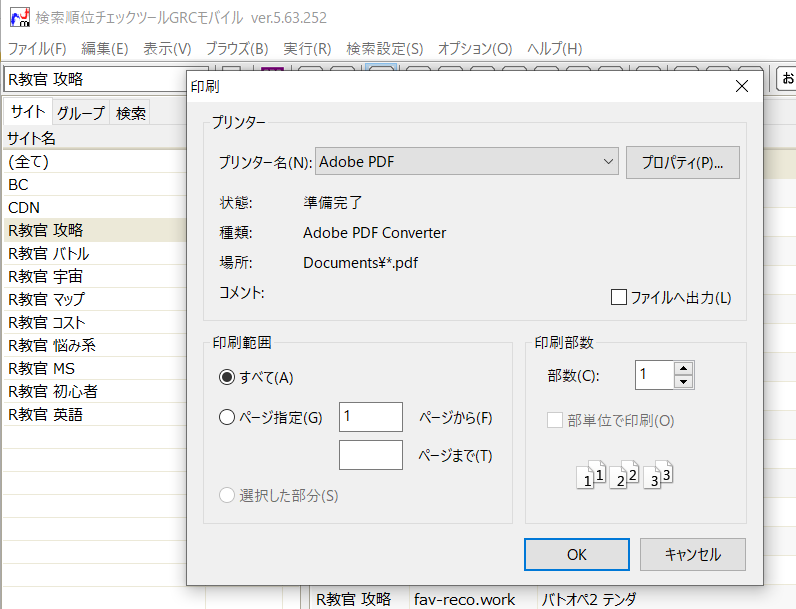This screenshot has width=796, height=609.
Task: Click the ページから(F) starting page field
Action: tap(370, 417)
